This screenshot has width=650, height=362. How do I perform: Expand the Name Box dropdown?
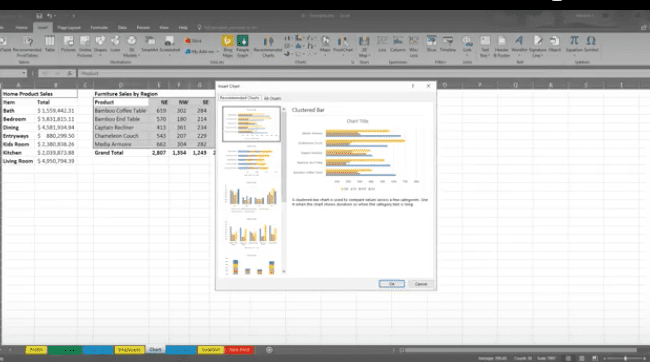pos(24,73)
